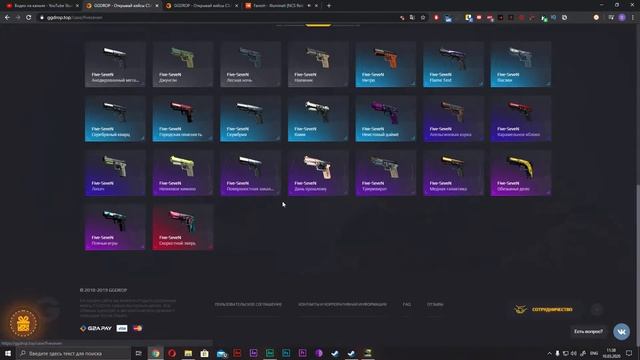Open Task View on the taskbar
The height and width of the screenshot is (360, 640).
pos(138,353)
